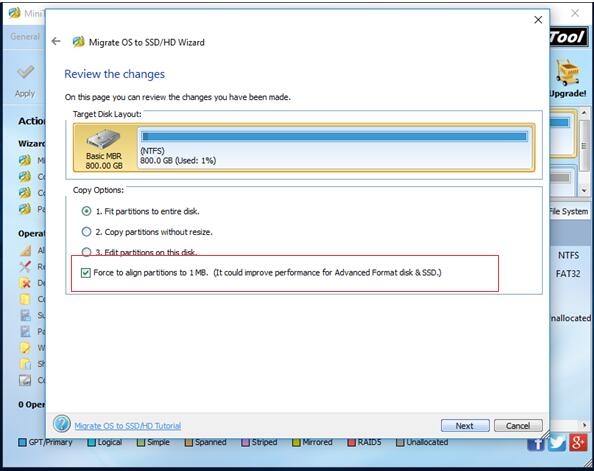The image size is (594, 471).
Task: Click the RAID5 legend swatch
Action: (x=352, y=442)
